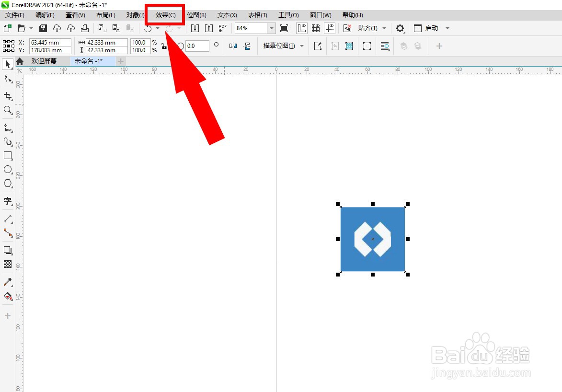The width and height of the screenshot is (562, 392).
Task: Select the Freehand drawing tool
Action: coord(8,127)
